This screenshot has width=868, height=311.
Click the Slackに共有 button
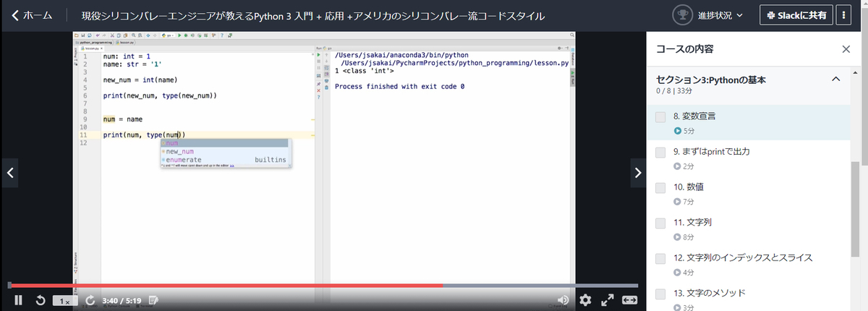coord(796,15)
